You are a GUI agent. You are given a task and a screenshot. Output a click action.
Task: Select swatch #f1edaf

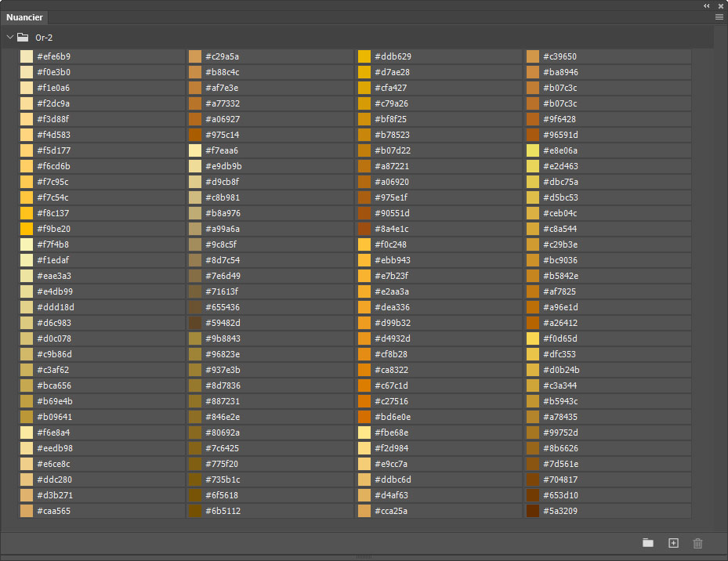27,260
